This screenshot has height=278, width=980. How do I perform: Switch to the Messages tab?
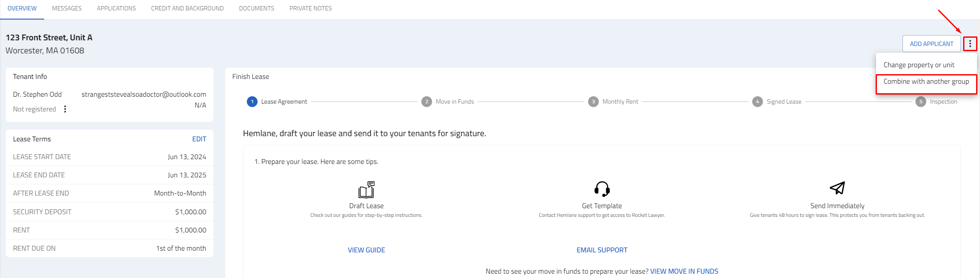(x=67, y=8)
